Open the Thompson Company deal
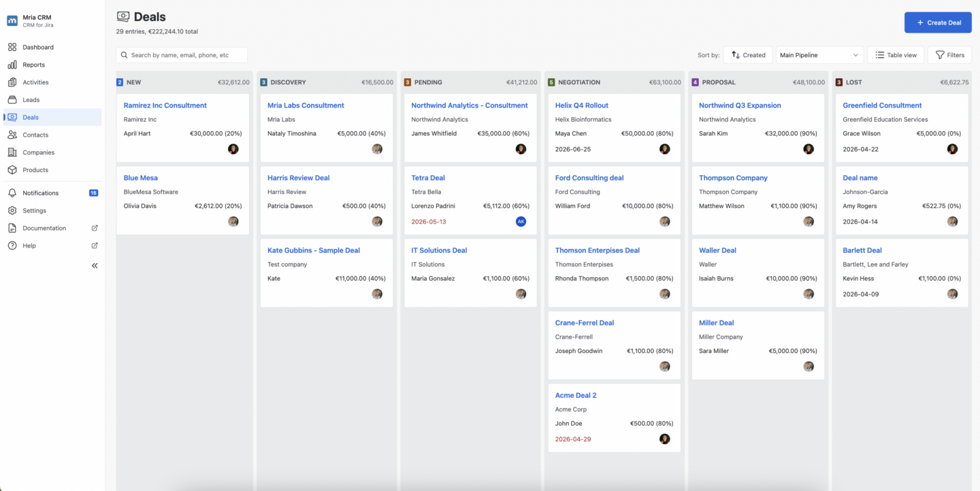The image size is (980, 491). click(733, 178)
